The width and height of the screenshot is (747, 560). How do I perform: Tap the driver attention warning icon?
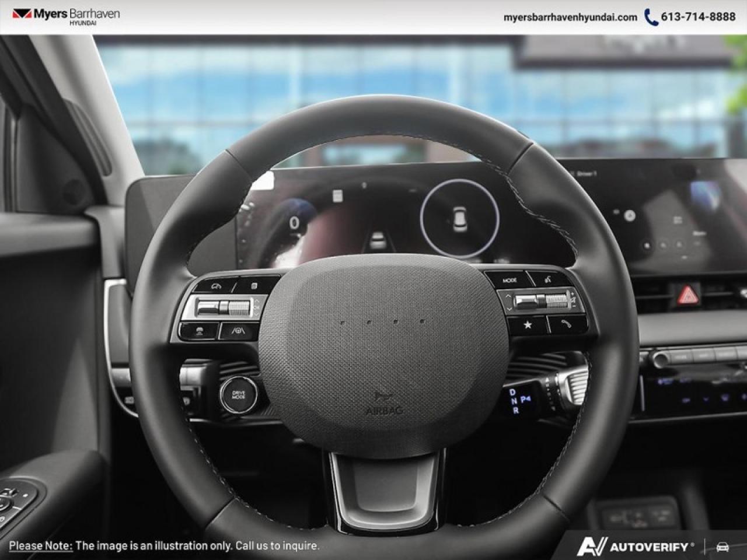click(200, 332)
